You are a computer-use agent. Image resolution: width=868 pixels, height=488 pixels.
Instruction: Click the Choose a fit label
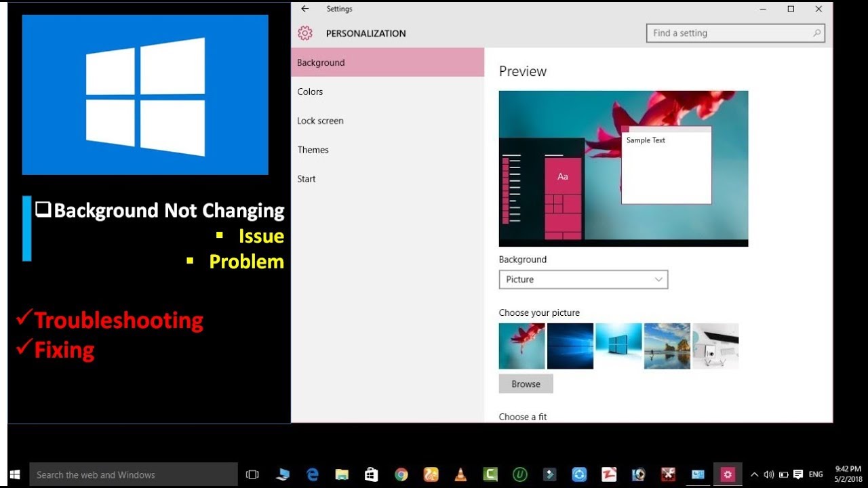coord(523,417)
